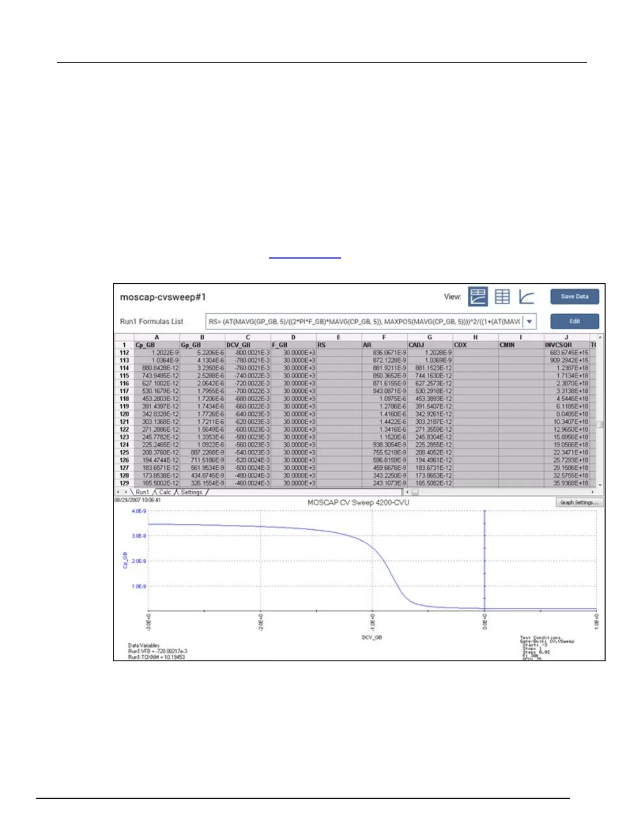
Task: Select column J header
Action: click(566, 337)
